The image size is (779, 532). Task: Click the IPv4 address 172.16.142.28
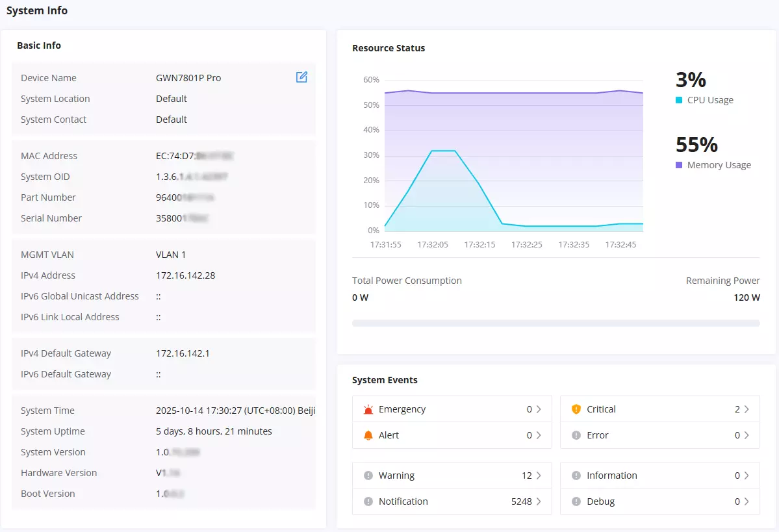[x=185, y=275]
